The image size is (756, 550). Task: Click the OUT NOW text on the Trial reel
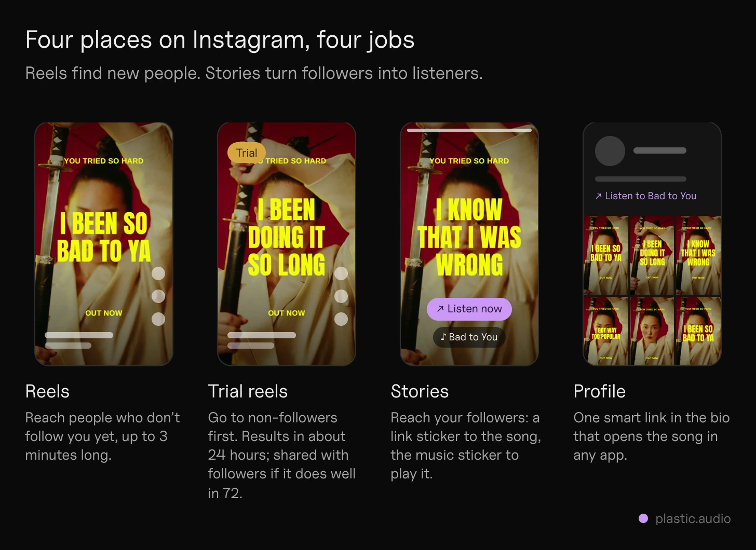pyautogui.click(x=287, y=313)
